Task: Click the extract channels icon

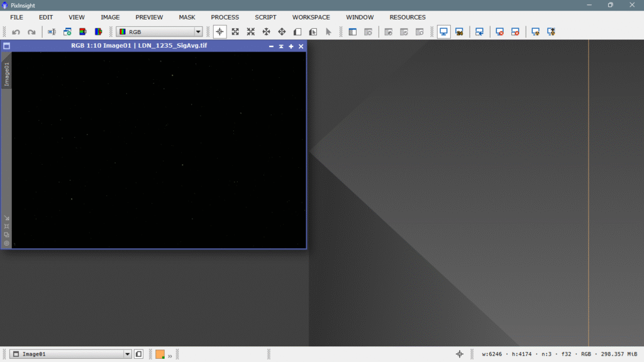Action: tap(83, 32)
